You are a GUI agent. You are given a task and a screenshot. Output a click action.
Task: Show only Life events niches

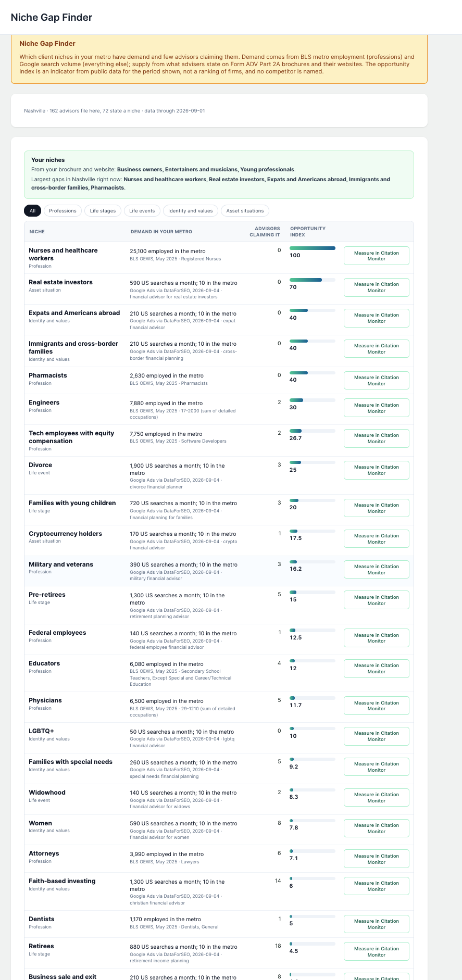[x=142, y=211]
